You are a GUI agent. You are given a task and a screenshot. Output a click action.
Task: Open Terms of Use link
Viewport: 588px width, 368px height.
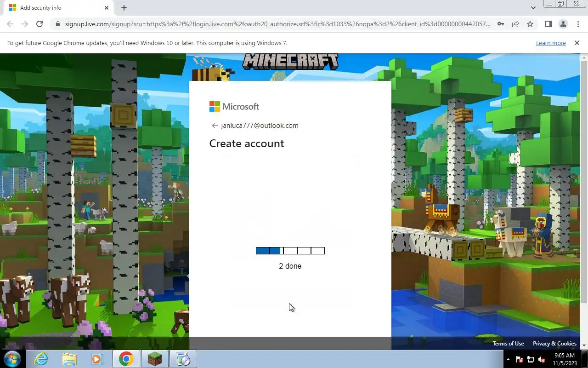point(508,344)
